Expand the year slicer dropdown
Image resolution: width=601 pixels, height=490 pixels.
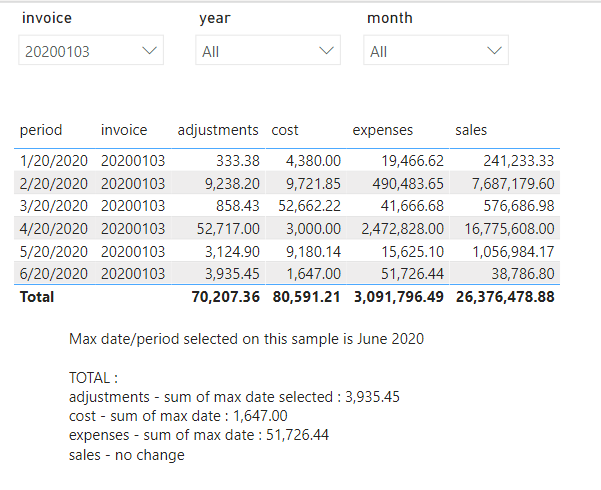pyautogui.click(x=268, y=50)
